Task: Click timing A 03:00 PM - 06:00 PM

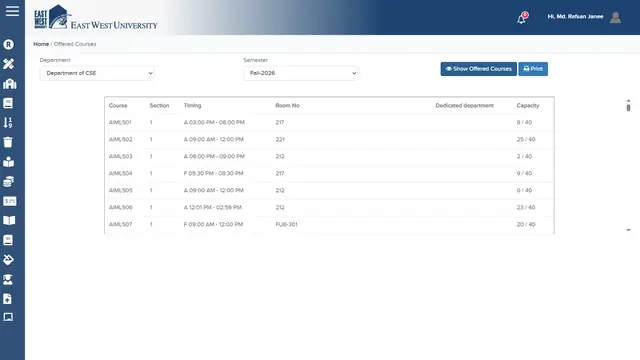Action: click(214, 122)
